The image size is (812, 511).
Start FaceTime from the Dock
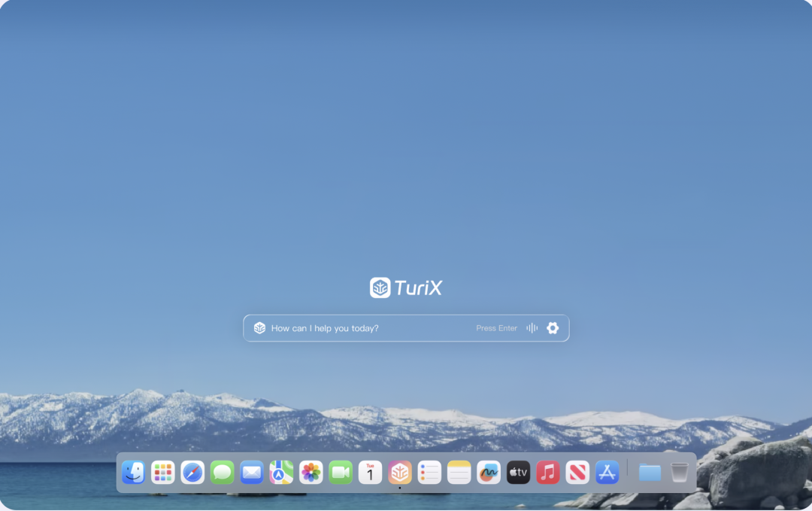(341, 473)
